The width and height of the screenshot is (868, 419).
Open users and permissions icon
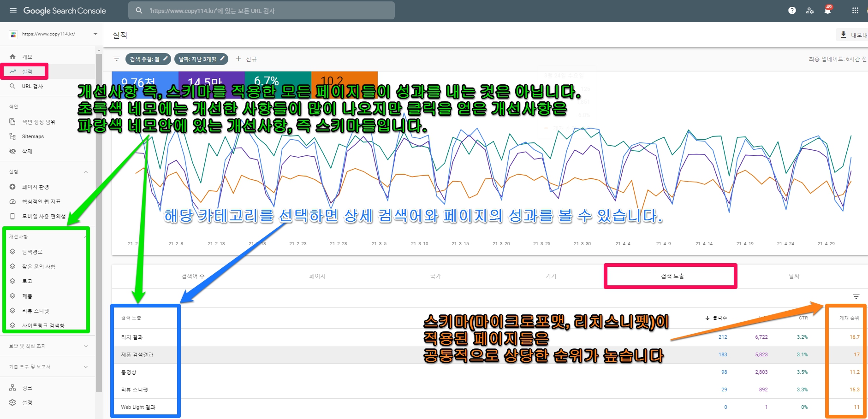(x=810, y=11)
